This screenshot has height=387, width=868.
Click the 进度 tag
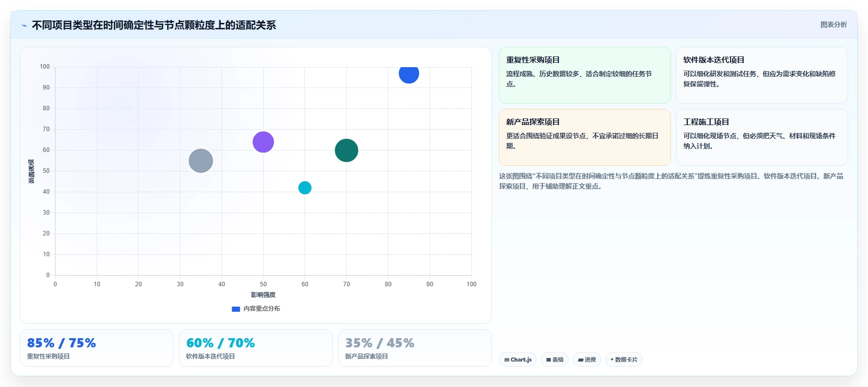pyautogui.click(x=587, y=360)
